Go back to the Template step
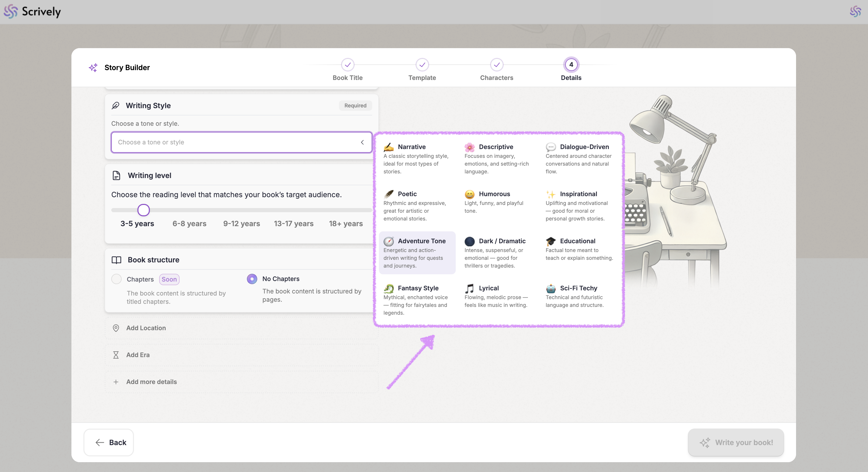This screenshot has height=472, width=868. click(x=422, y=65)
